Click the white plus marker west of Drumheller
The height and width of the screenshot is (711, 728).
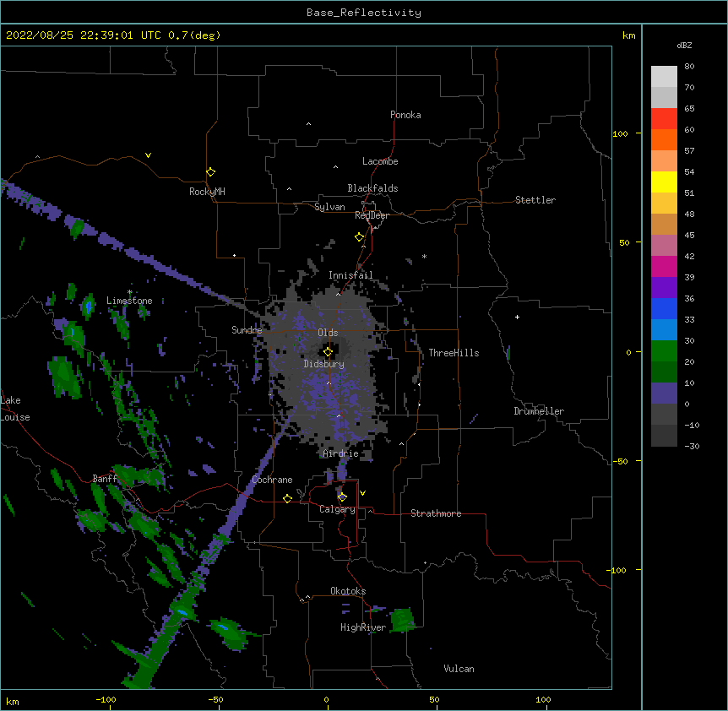tap(517, 317)
